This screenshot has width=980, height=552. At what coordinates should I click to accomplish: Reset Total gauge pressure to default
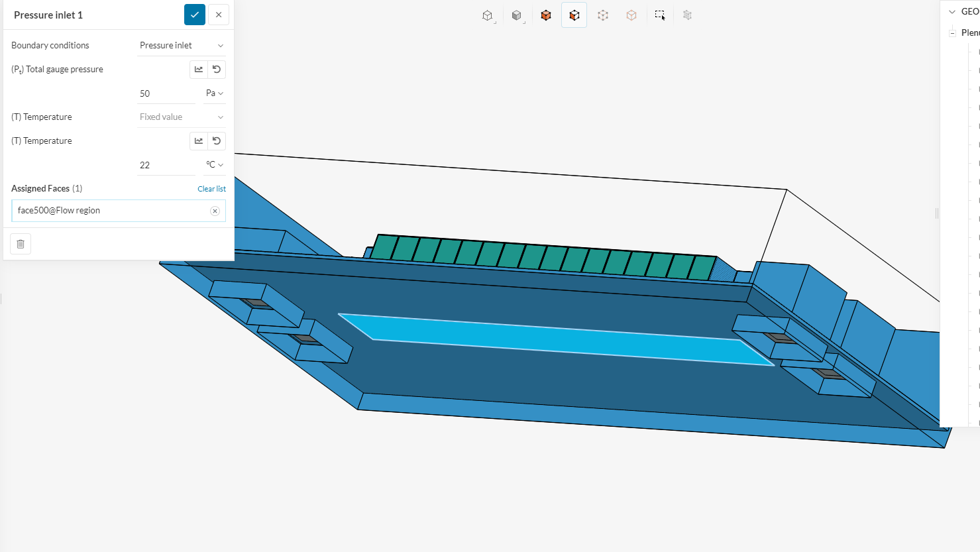pyautogui.click(x=217, y=69)
